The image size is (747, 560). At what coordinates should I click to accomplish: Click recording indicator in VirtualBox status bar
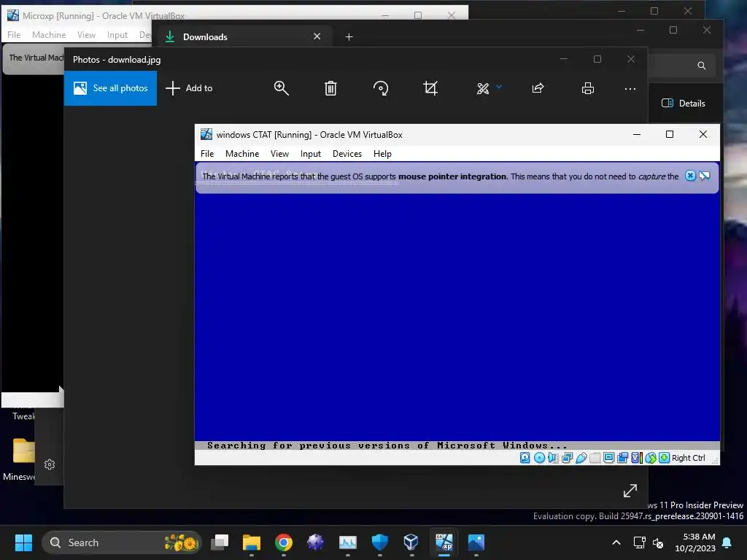pyautogui.click(x=623, y=458)
